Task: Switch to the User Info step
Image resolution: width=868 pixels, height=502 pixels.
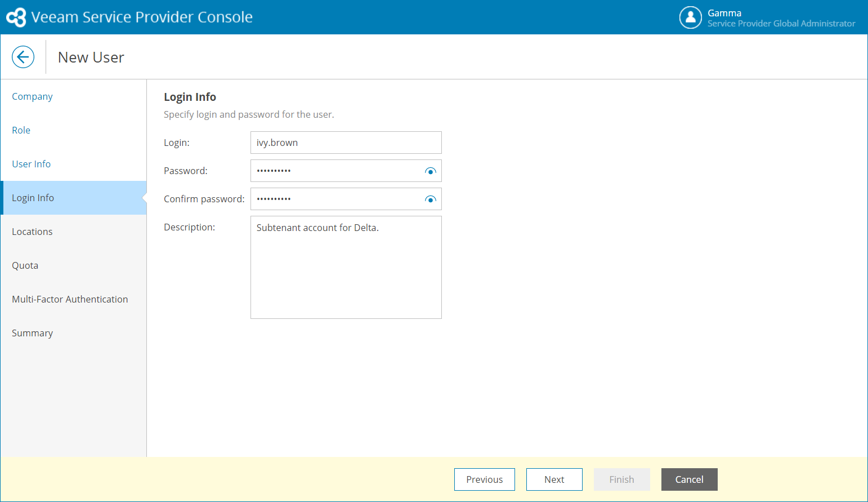Action: [x=32, y=164]
